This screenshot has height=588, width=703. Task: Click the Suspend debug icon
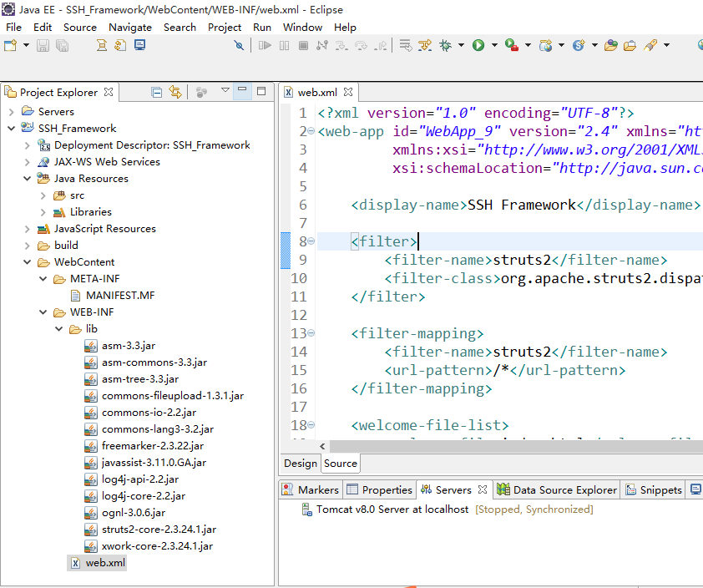[x=284, y=45]
